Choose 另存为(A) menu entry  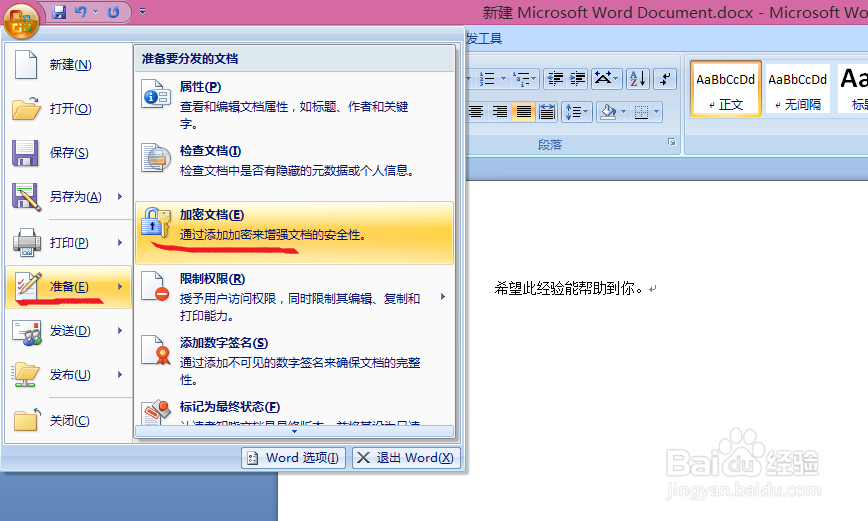point(69,197)
